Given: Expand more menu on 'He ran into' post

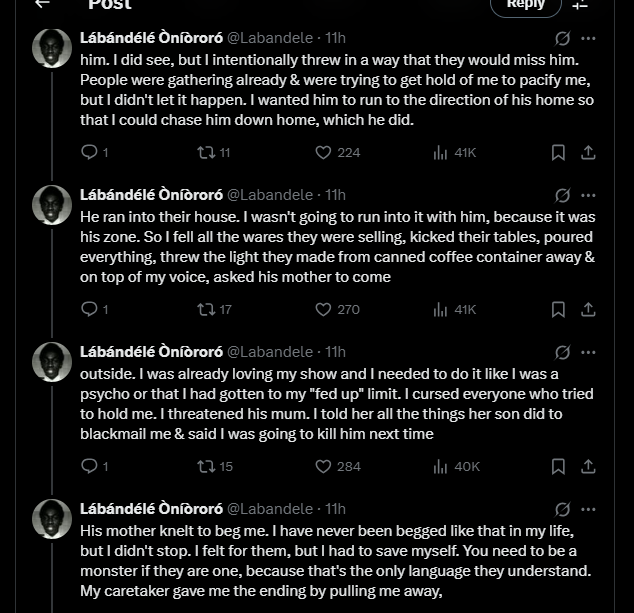Looking at the screenshot, I should point(589,195).
